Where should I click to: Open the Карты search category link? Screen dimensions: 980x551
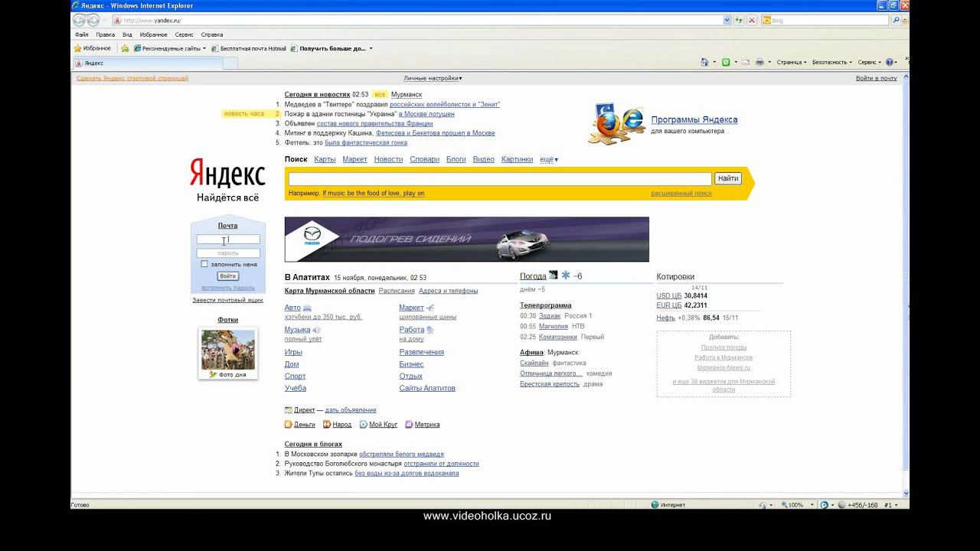coord(325,159)
